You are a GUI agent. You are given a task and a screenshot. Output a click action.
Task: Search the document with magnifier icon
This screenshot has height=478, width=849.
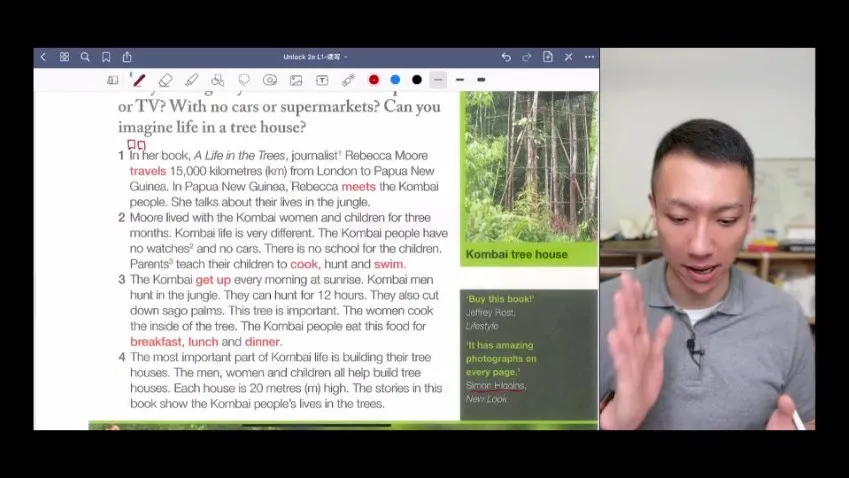[x=85, y=57]
